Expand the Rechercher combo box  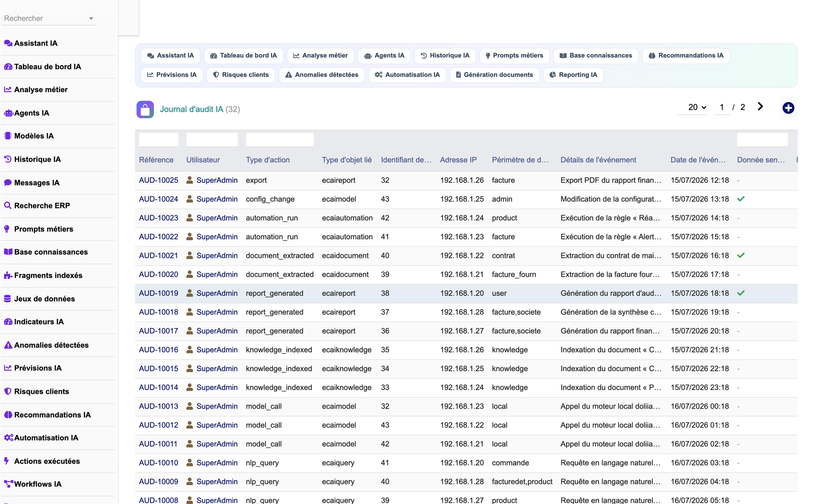[x=49, y=18]
